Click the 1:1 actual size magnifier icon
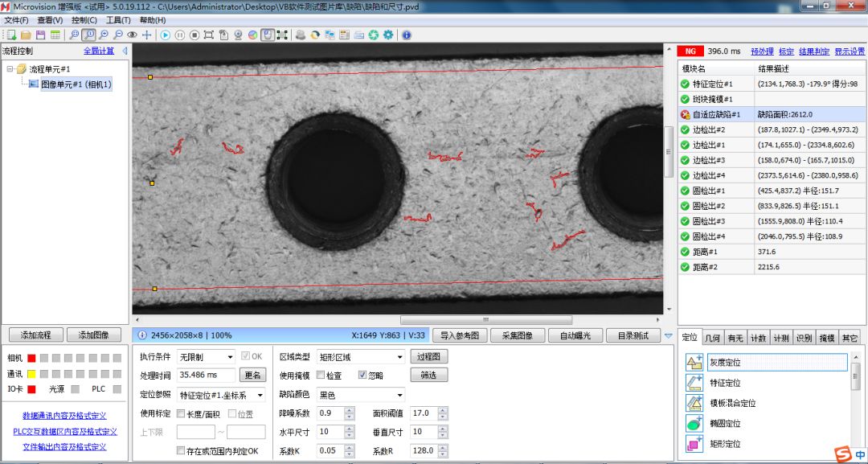 (88, 35)
